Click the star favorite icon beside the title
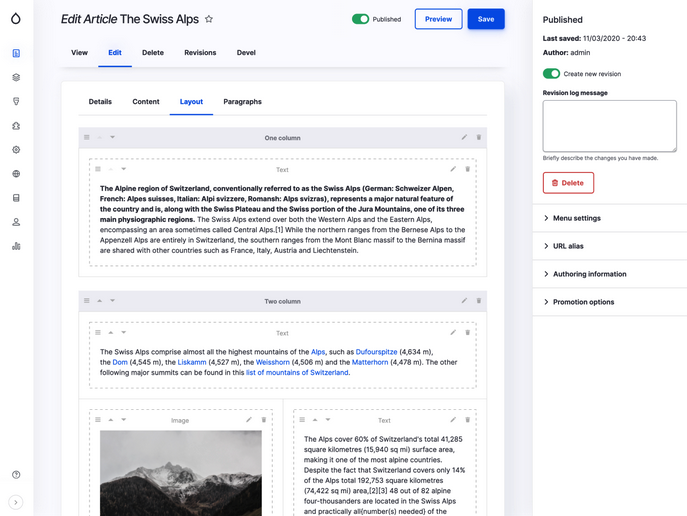Image resolution: width=687 pixels, height=516 pixels. point(209,19)
